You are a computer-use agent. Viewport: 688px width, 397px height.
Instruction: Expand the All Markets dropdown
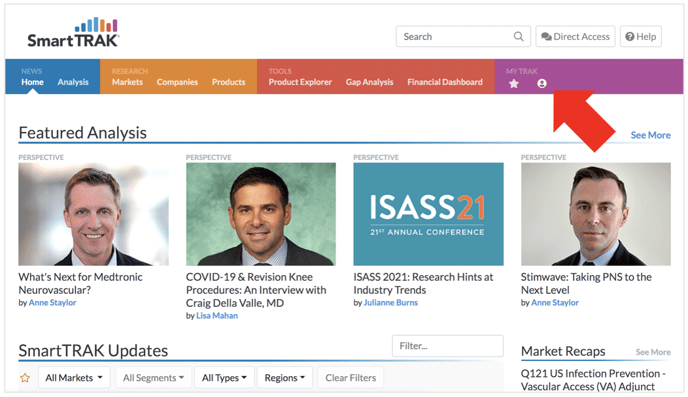(x=74, y=378)
